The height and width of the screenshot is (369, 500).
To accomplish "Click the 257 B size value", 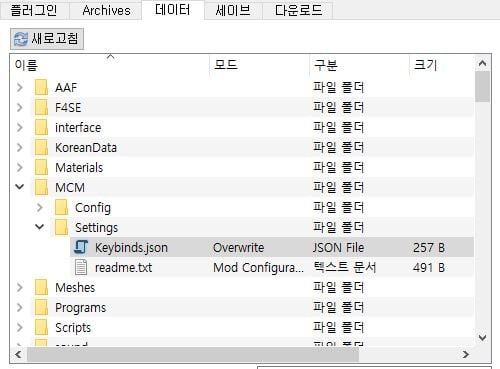I will coord(429,247).
